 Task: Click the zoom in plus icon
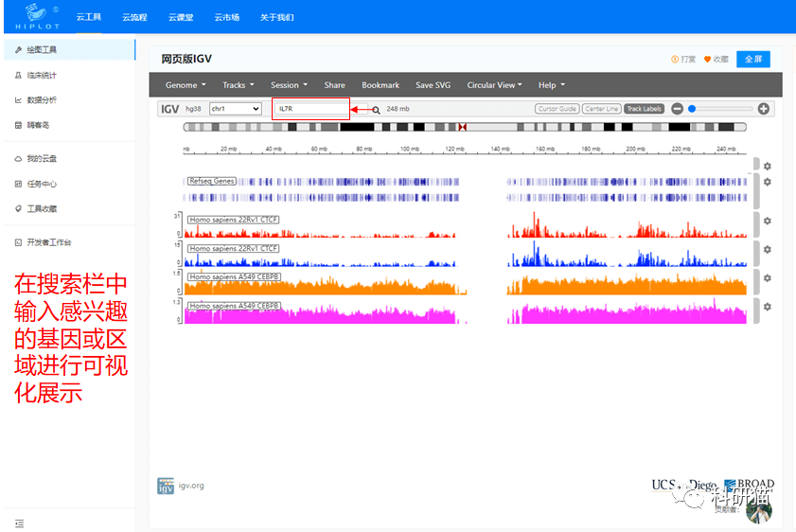coord(764,109)
